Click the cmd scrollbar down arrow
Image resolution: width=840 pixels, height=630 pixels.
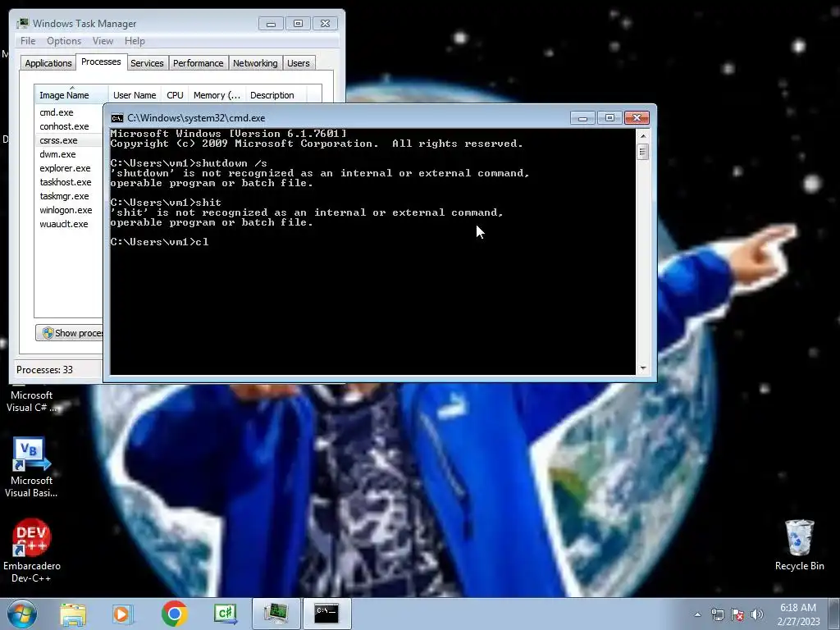click(x=643, y=368)
